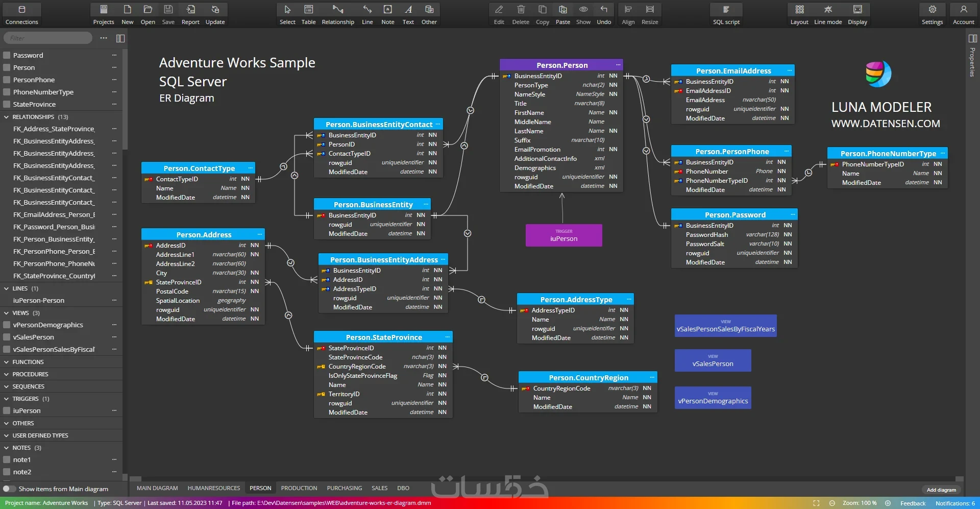This screenshot has height=509, width=980.
Task: Open the Account menu
Action: click(964, 14)
